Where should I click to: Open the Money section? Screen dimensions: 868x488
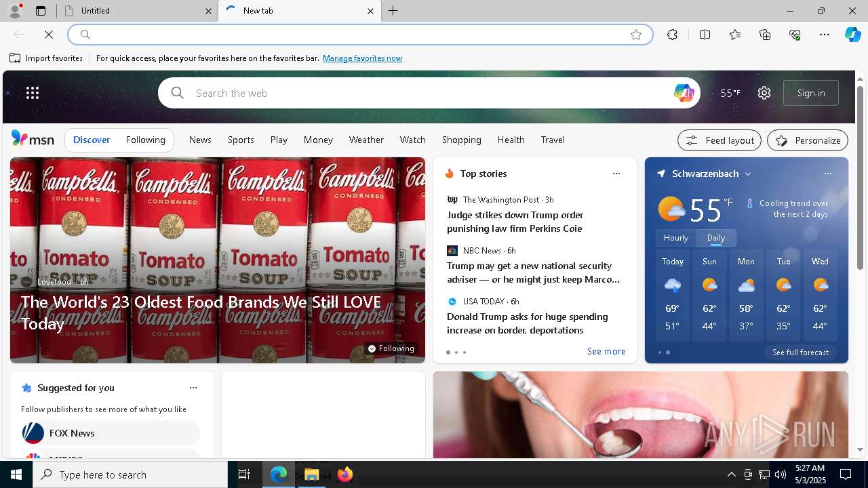pos(318,140)
